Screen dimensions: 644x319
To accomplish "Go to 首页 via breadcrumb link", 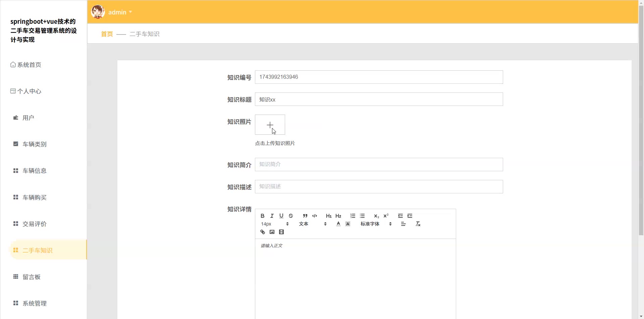I will tap(107, 34).
